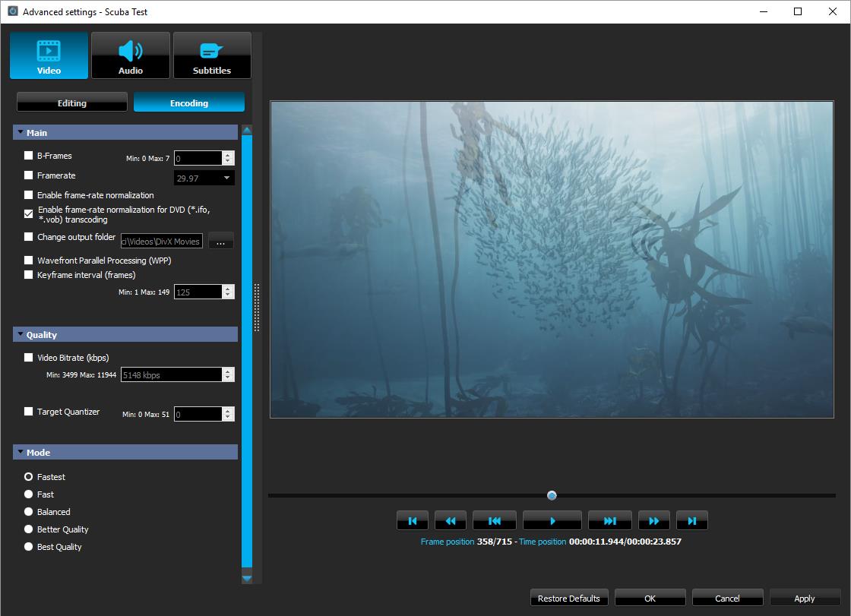Enable the B-Frames checkbox
This screenshot has height=616, width=851.
pos(29,156)
